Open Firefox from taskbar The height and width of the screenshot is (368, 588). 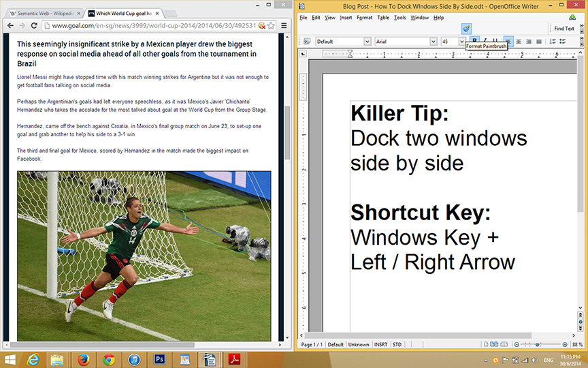pos(83,360)
